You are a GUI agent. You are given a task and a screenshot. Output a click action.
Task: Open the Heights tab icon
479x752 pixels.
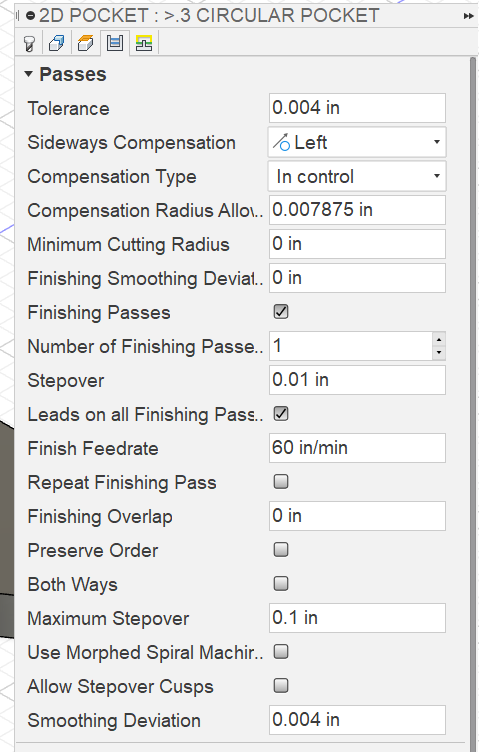[x=86, y=44]
